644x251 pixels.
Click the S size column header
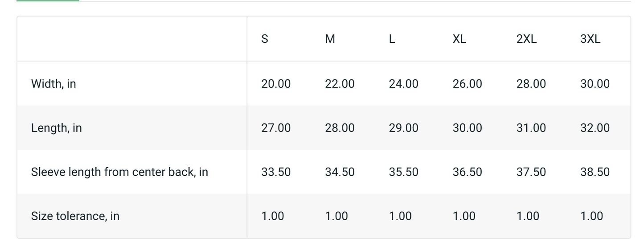pyautogui.click(x=265, y=39)
